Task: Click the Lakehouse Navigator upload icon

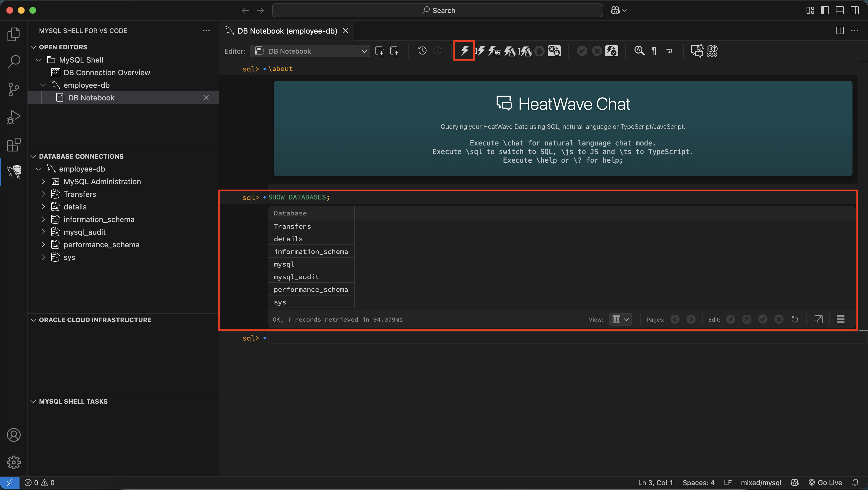Action: click(712, 51)
